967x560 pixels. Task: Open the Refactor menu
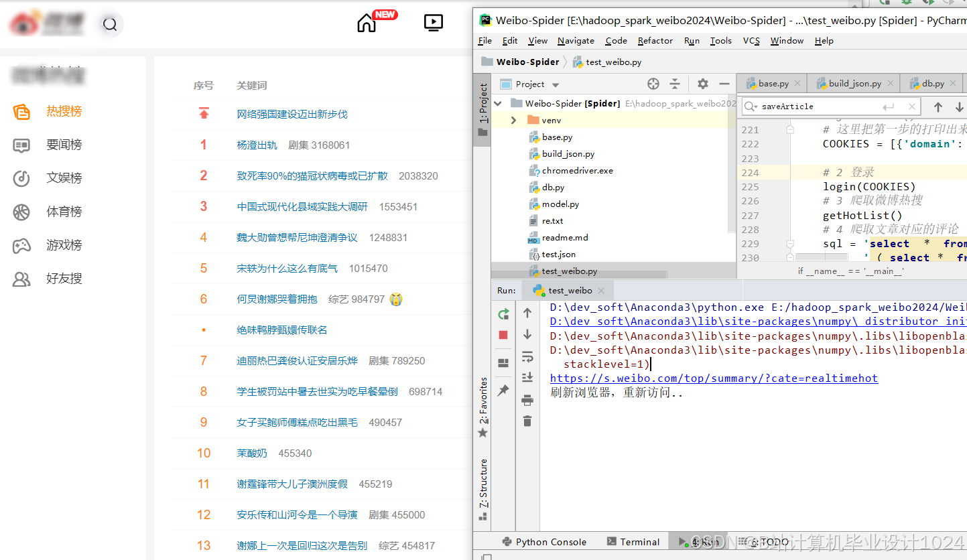655,41
